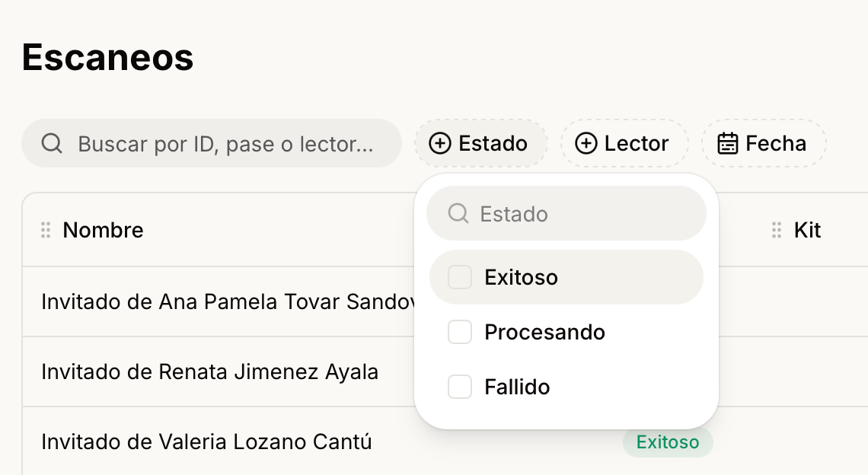868x475 pixels.
Task: Check the Procesando checkbox
Action: [x=459, y=332]
